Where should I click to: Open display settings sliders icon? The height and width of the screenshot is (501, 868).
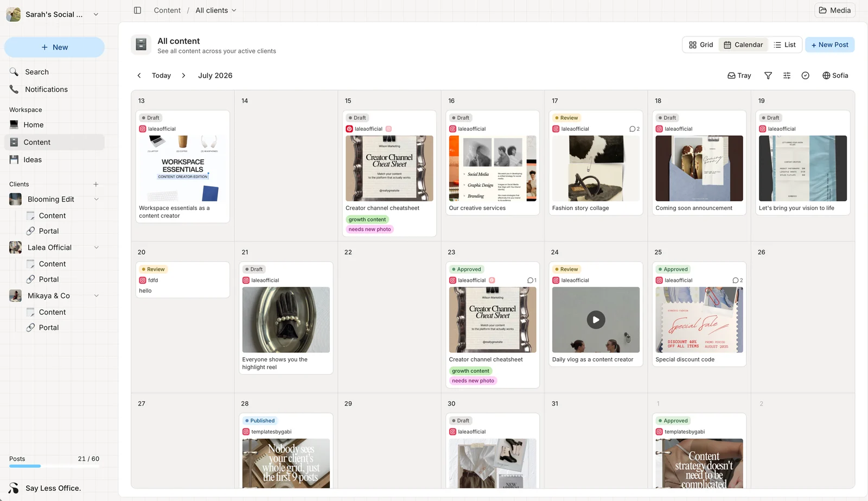[x=787, y=75]
